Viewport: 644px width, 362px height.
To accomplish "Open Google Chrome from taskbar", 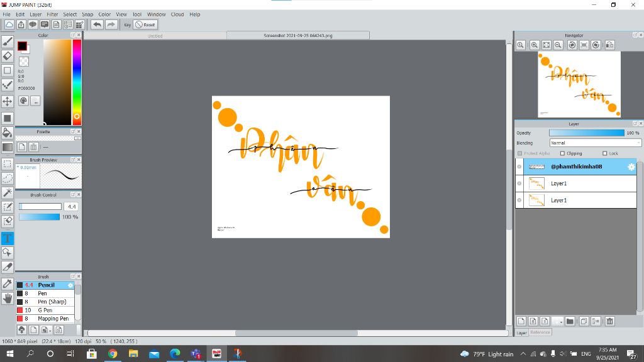I will pos(113,353).
